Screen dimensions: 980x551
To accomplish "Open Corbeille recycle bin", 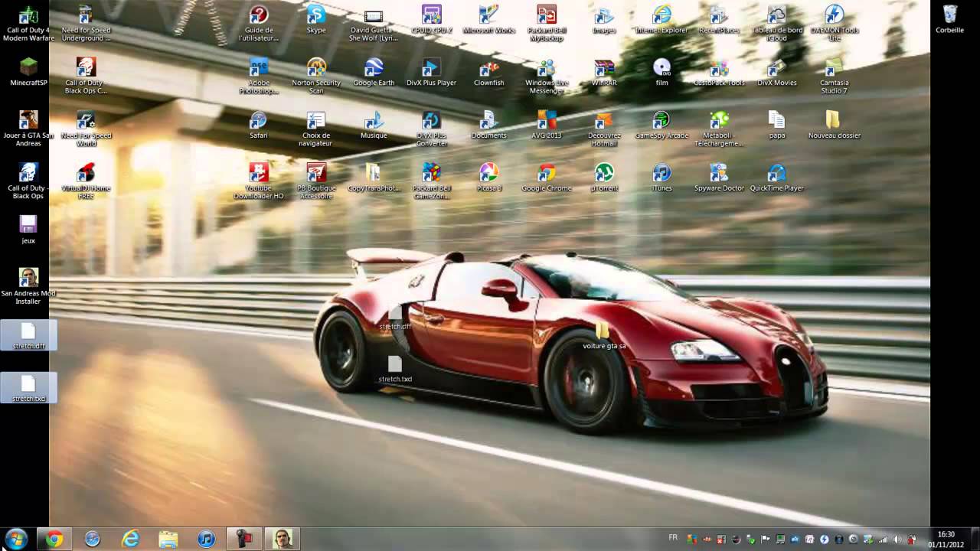I will point(950,20).
